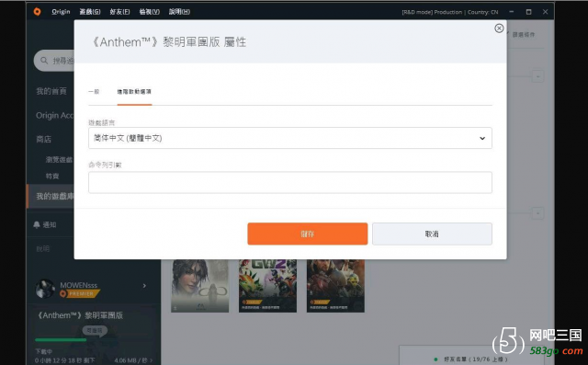Switch to the 一般 tab
Screen dimensions: 588x365
pos(94,92)
